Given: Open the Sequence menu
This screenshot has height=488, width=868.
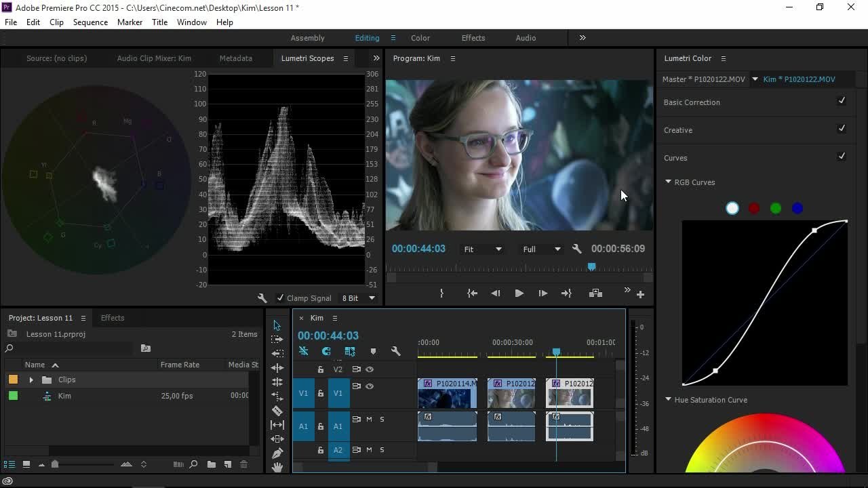Looking at the screenshot, I should pos(90,22).
